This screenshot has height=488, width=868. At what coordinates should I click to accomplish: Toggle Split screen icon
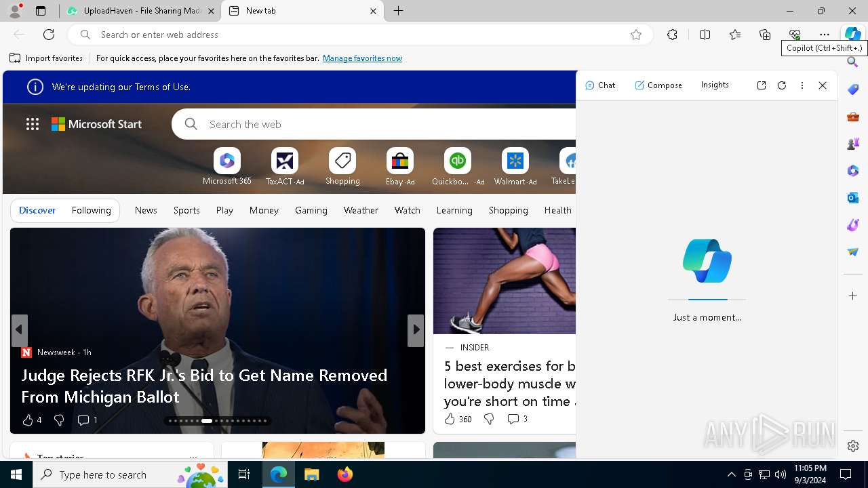point(705,35)
